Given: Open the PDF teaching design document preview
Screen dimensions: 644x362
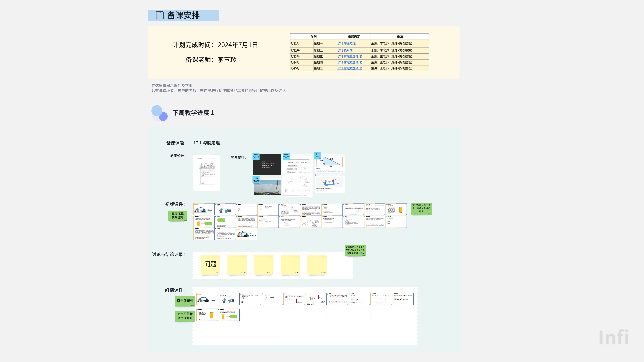Looking at the screenshot, I should (x=297, y=175).
